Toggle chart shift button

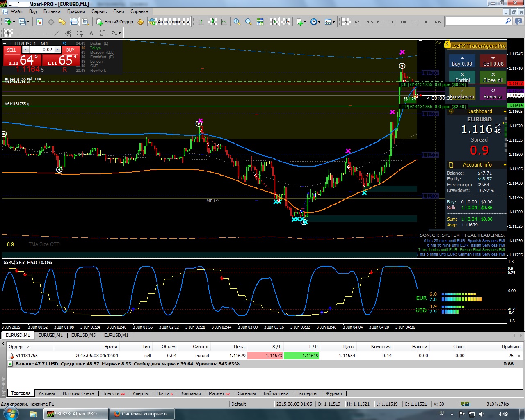(286, 22)
